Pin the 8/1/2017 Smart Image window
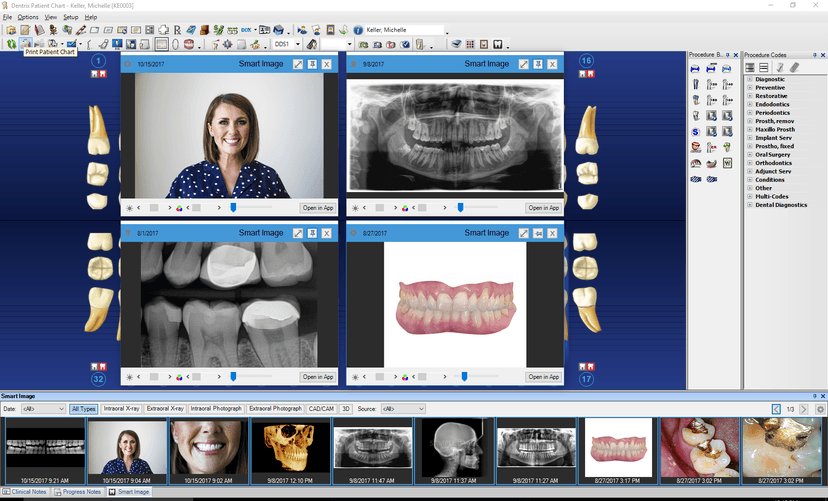This screenshot has height=501, width=828. [312, 233]
